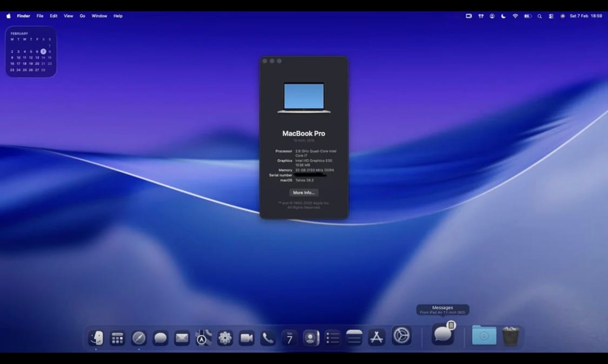
Task: Select highlighted day 7 in calendar widget
Action: (43, 51)
